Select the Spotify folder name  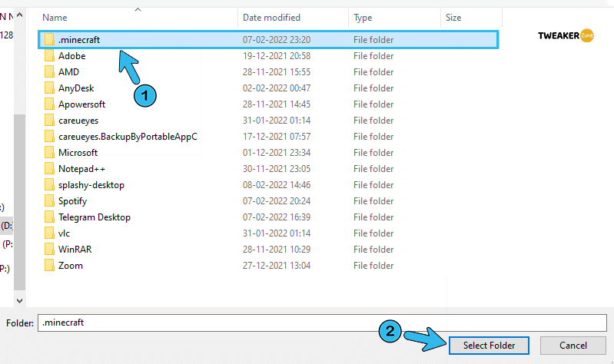coord(72,200)
